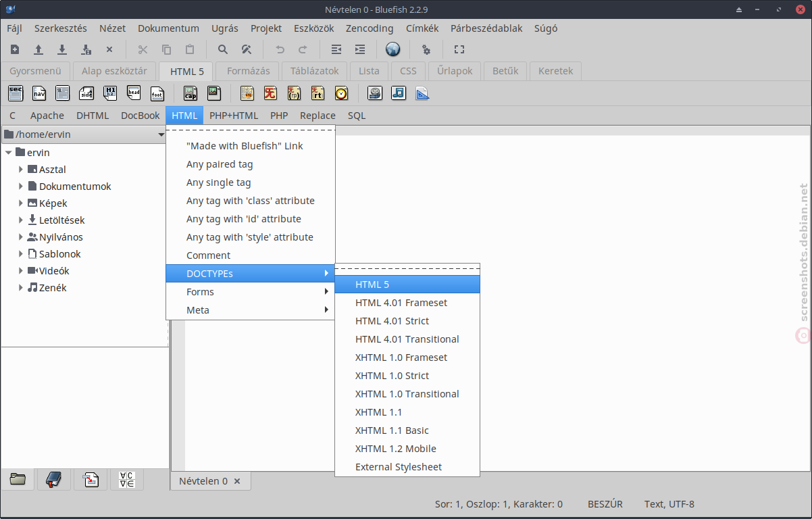This screenshot has height=519, width=812.
Task: Insert figcaption via the 'cap' icon
Action: (191, 93)
